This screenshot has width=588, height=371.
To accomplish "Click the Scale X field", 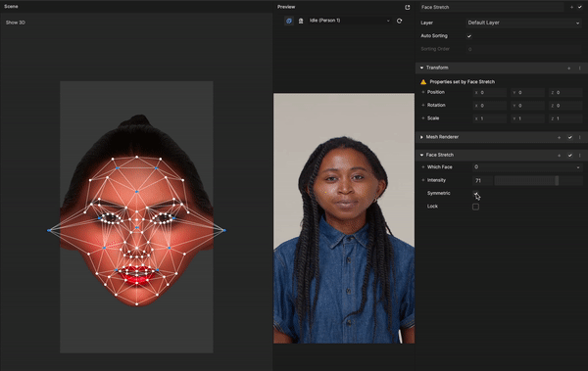I will pyautogui.click(x=490, y=118).
